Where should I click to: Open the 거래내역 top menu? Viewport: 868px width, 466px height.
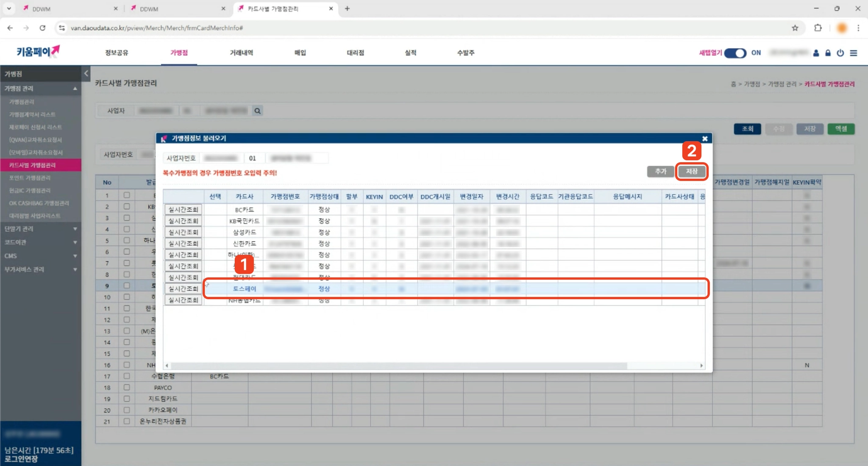pos(241,53)
